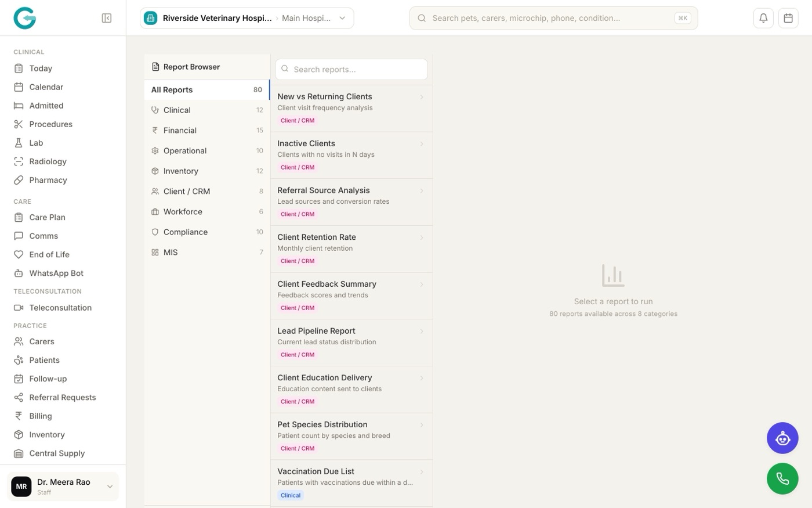Collapse the sidebar panel icon
The image size is (812, 508).
click(107, 18)
